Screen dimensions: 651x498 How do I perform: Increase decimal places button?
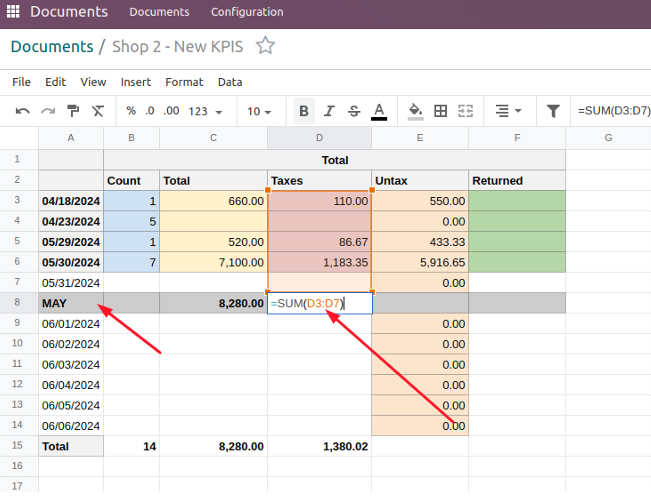pyautogui.click(x=171, y=111)
